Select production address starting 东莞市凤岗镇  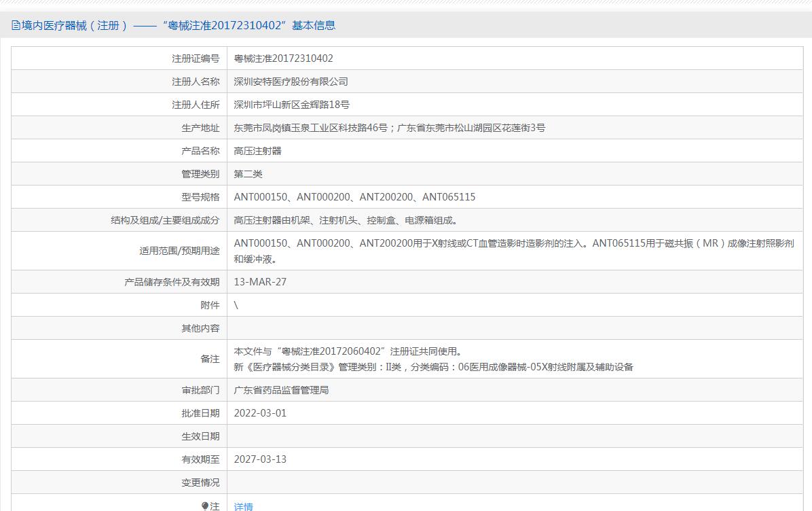pyautogui.click(x=390, y=128)
